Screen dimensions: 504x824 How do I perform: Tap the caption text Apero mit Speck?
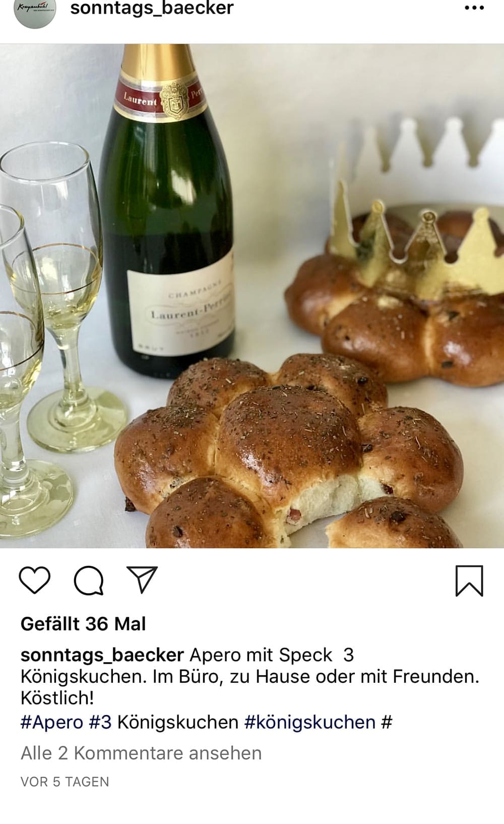coord(261,655)
